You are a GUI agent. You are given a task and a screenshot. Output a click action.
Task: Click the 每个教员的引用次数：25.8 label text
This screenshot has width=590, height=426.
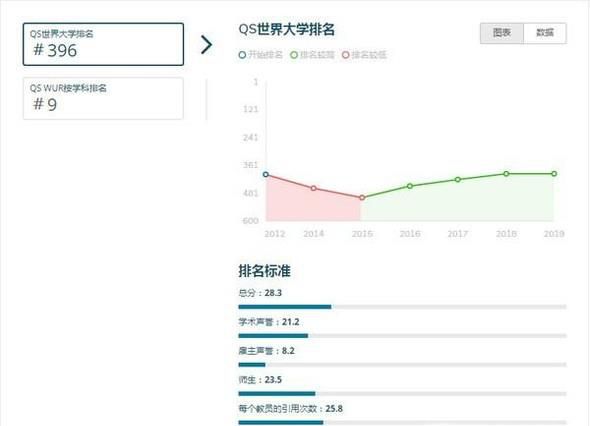[290, 408]
